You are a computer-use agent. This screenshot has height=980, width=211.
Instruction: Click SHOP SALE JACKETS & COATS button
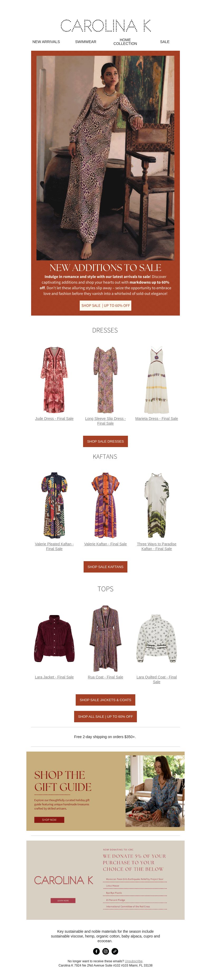(x=105, y=700)
